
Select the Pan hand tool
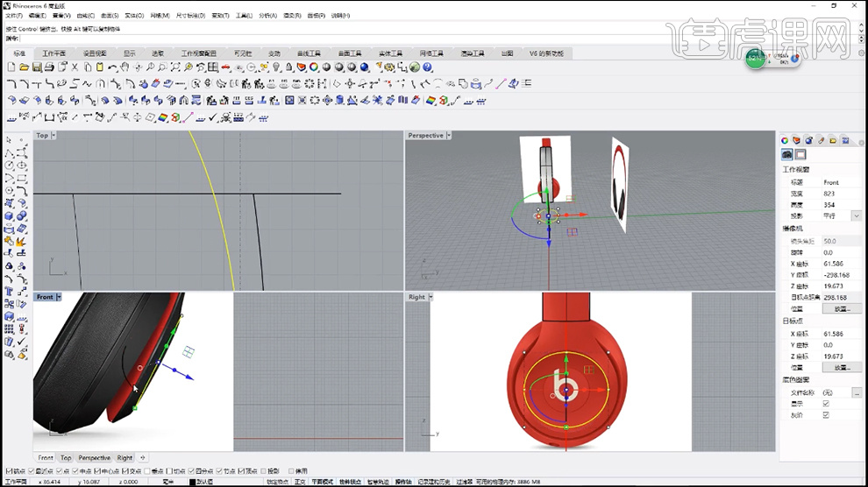click(x=125, y=67)
